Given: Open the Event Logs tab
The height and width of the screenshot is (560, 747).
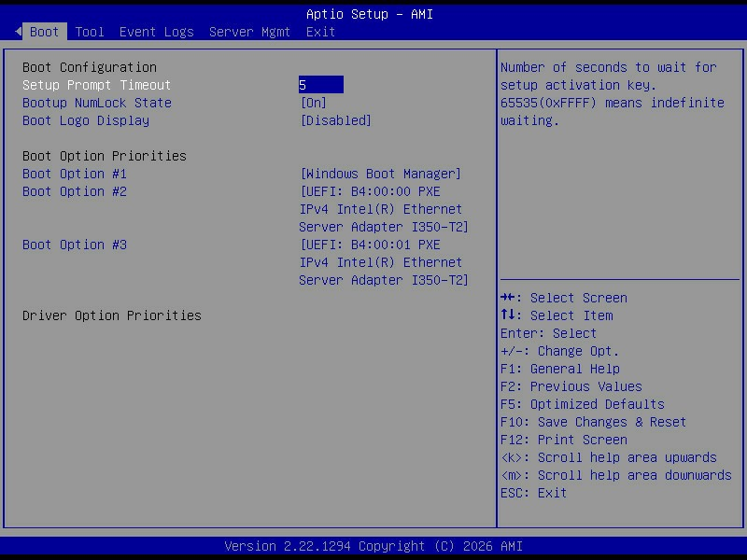Looking at the screenshot, I should click(x=156, y=32).
